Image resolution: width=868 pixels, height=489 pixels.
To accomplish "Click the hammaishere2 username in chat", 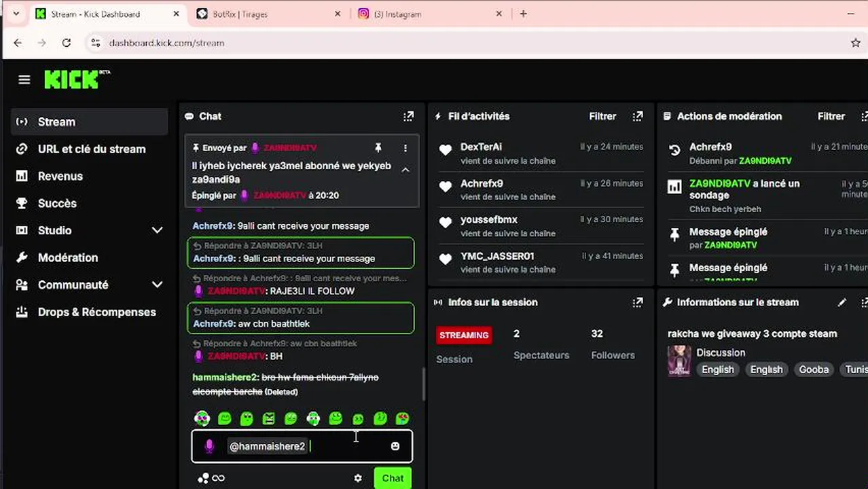I will click(x=225, y=377).
